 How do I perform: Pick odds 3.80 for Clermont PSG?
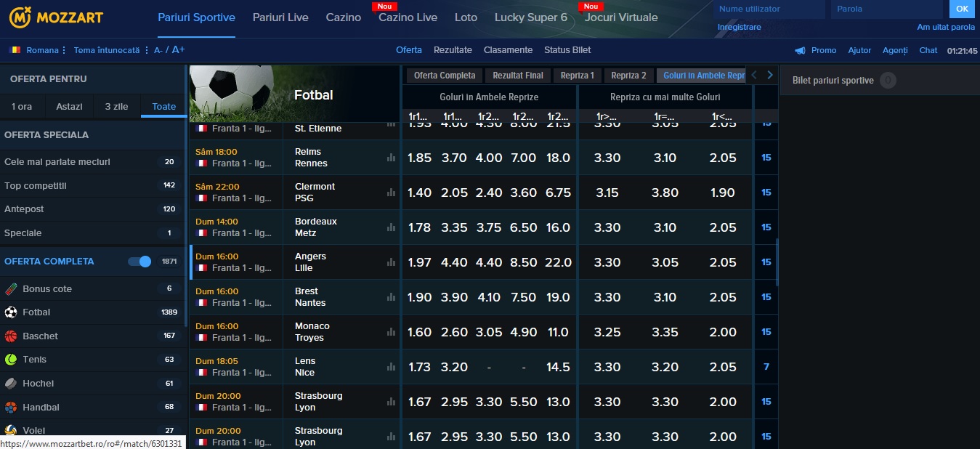click(x=665, y=193)
